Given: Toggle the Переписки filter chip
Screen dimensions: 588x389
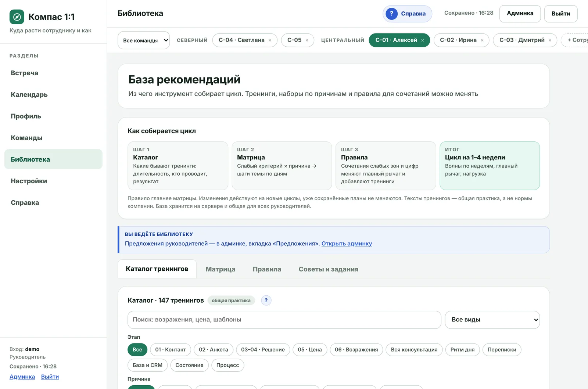Looking at the screenshot, I should point(502,350).
